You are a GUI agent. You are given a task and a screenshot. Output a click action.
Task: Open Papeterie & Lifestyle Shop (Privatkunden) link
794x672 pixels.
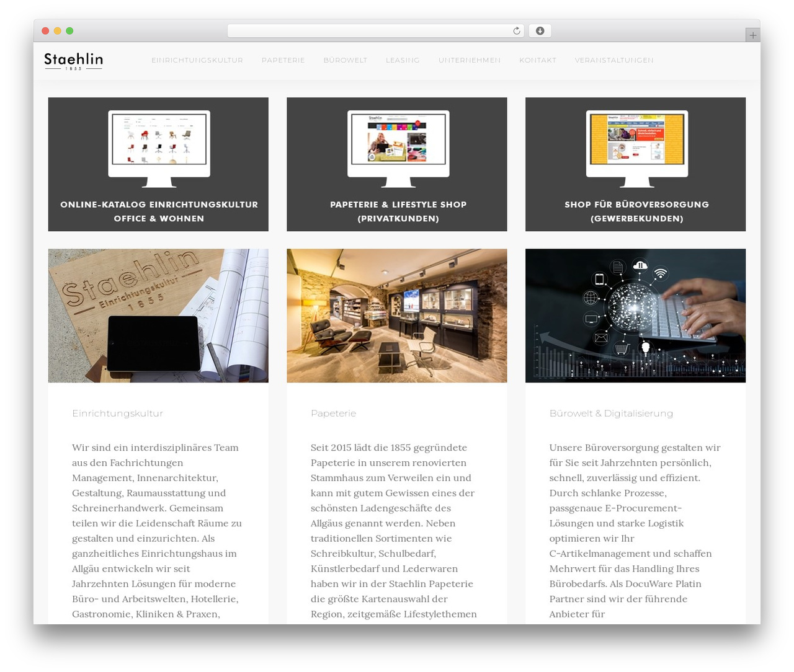click(x=398, y=211)
